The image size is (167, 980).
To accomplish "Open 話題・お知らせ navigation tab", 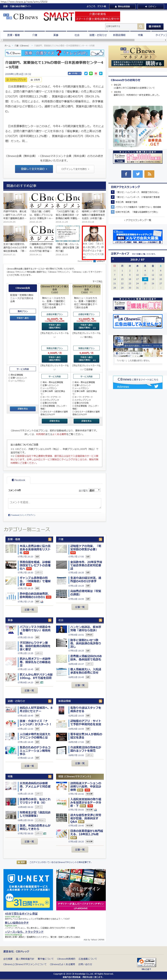I will 98,35.
